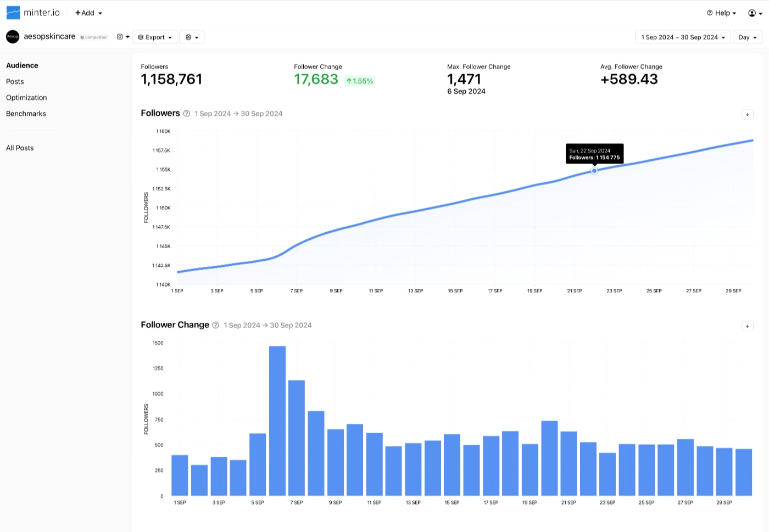Click the minter.io brand name
Screen dimensions: 769x532
click(x=42, y=13)
